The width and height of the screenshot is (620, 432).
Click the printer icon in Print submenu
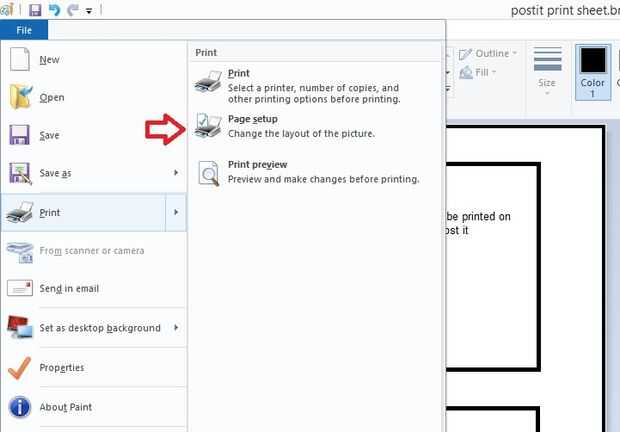coord(208,81)
